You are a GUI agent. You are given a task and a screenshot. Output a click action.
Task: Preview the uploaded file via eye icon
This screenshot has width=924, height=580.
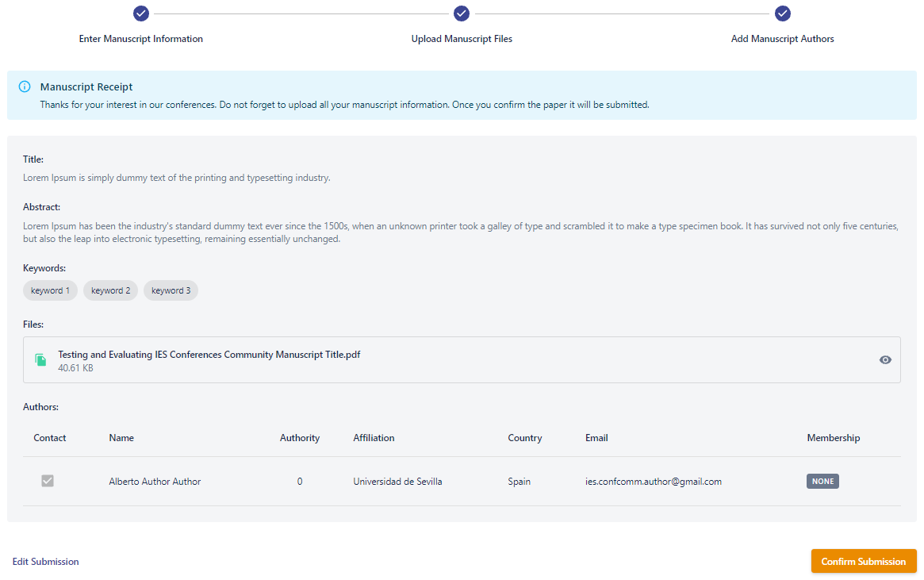click(885, 360)
